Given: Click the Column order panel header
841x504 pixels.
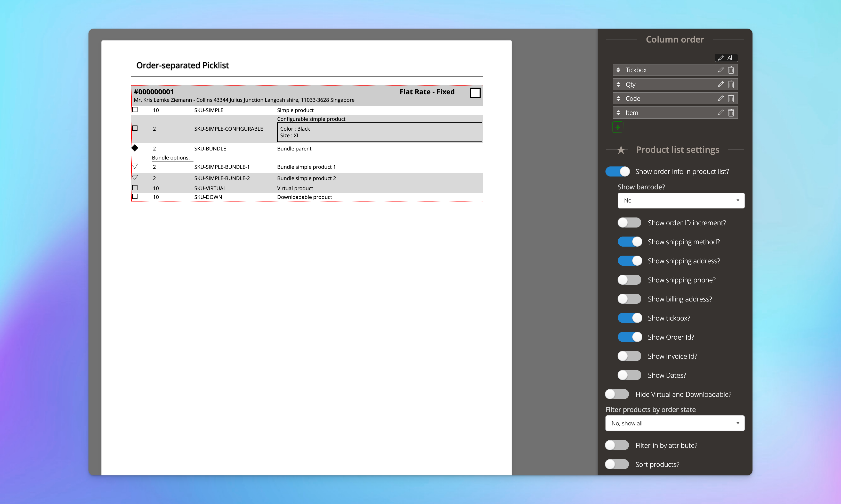Looking at the screenshot, I should tap(675, 38).
